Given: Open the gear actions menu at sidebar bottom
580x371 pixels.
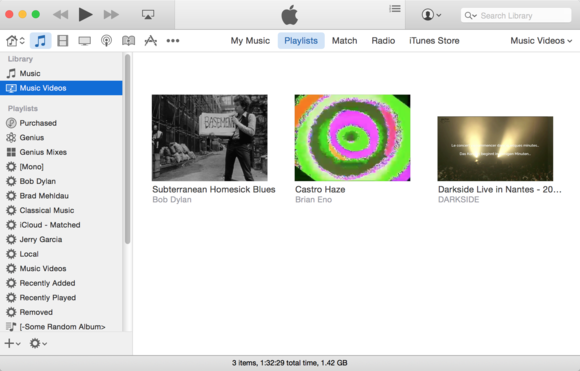Looking at the screenshot, I should tap(38, 343).
